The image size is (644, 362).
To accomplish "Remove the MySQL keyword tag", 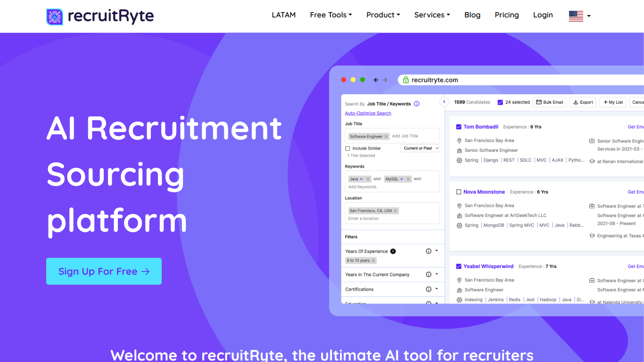I will point(408,179).
